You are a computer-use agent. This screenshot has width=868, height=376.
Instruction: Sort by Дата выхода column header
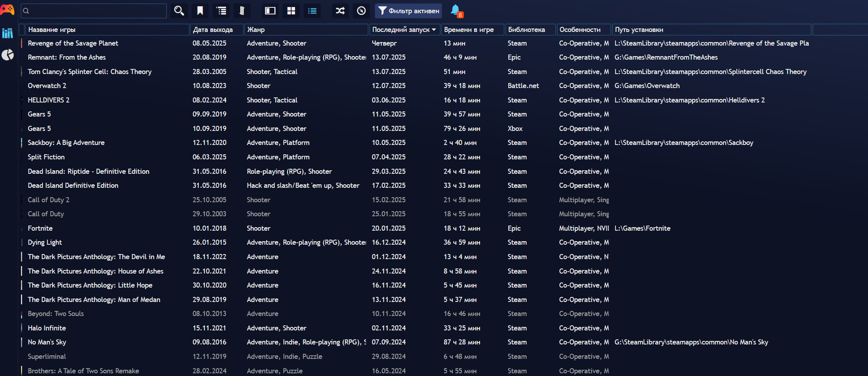tap(217, 30)
